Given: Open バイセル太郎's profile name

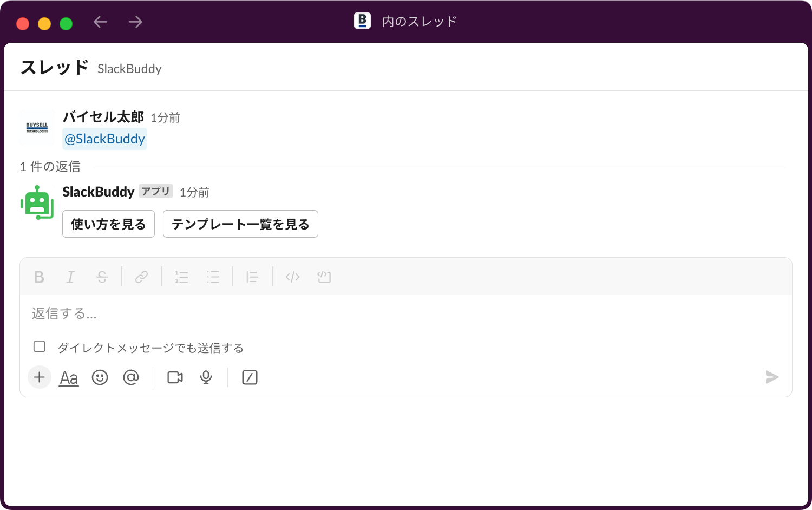Looking at the screenshot, I should 103,117.
